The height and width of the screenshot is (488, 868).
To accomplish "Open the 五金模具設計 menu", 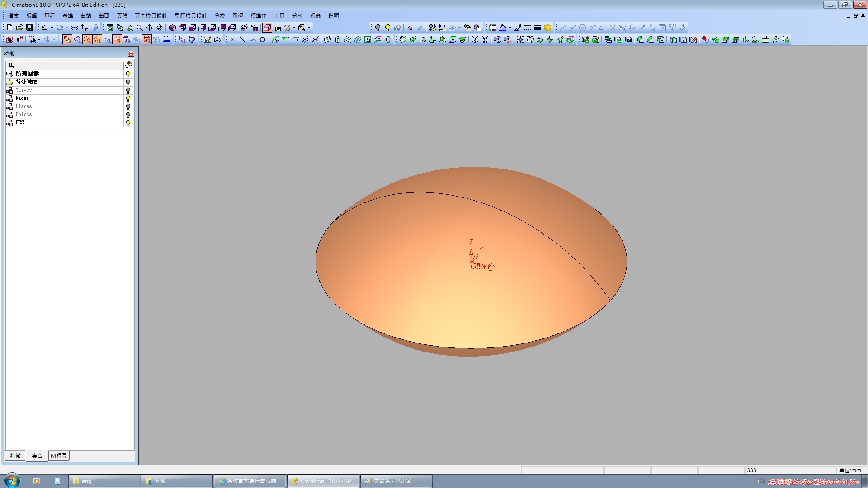I will (151, 15).
